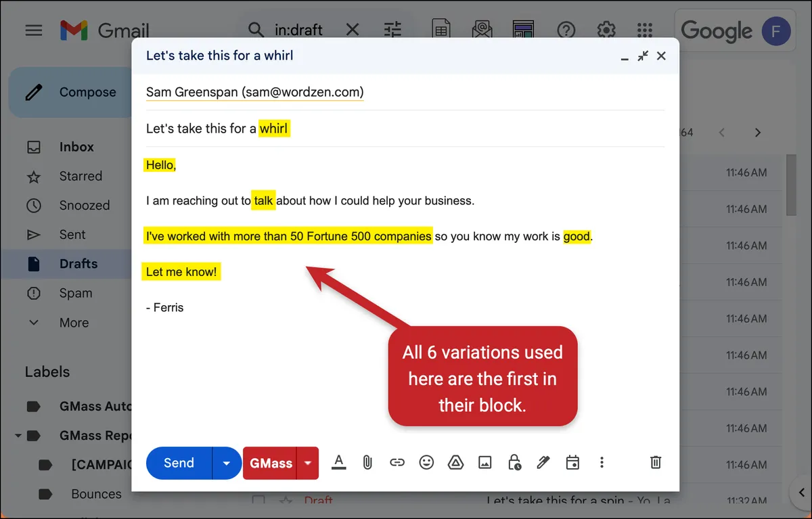This screenshot has width=812, height=519.
Task: Click the subject line field
Action: [405, 129]
